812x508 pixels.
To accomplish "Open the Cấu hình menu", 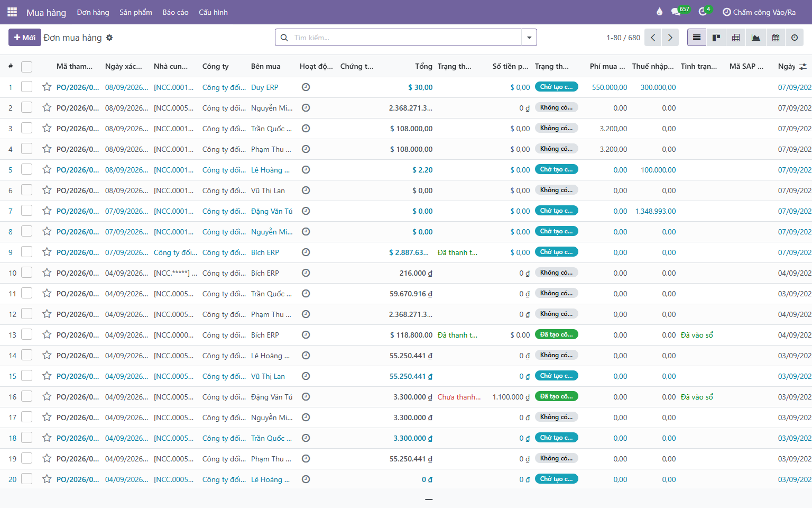I will pyautogui.click(x=214, y=12).
